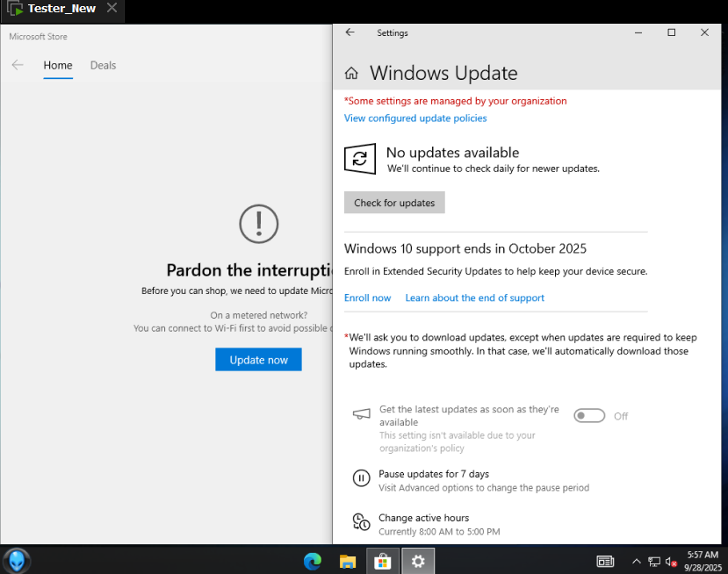The image size is (728, 574).
Task: Click the pause updates circle icon
Action: coord(361,478)
